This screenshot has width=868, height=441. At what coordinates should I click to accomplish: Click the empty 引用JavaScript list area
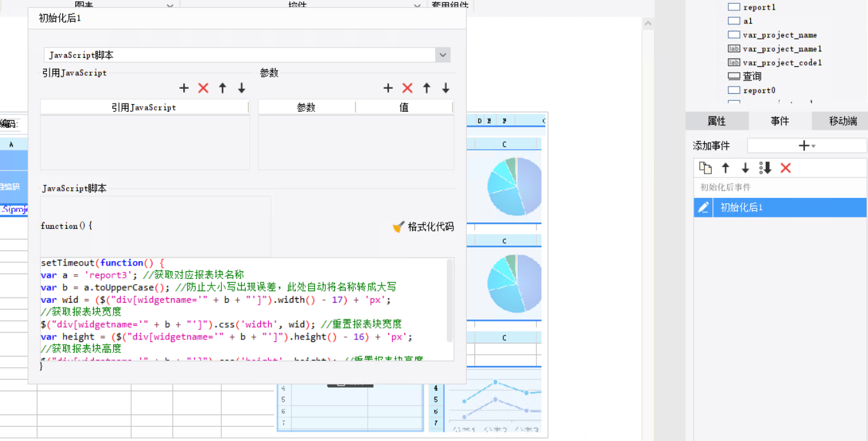click(145, 142)
